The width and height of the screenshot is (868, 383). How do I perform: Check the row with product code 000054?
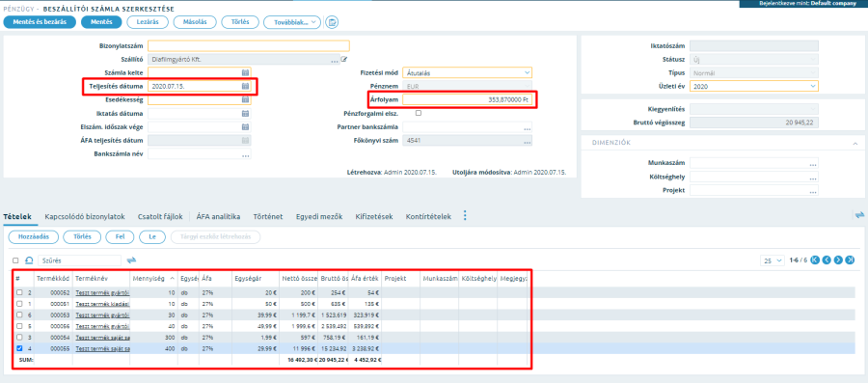click(19, 337)
